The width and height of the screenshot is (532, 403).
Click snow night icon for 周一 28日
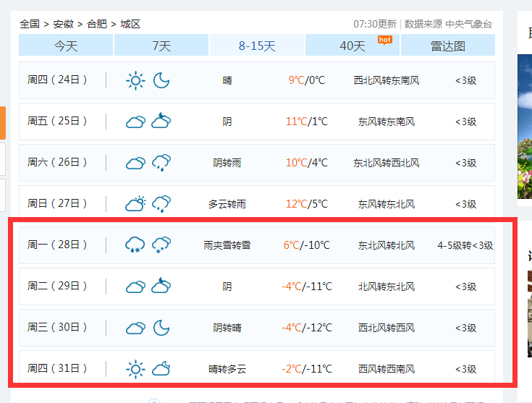click(x=161, y=245)
